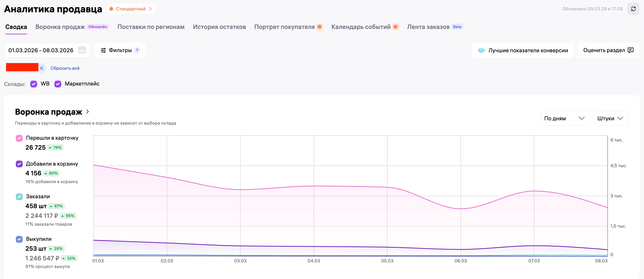The width and height of the screenshot is (644, 279).
Task: Toggle the Перешли в карточку series checkbox
Action: click(x=19, y=138)
